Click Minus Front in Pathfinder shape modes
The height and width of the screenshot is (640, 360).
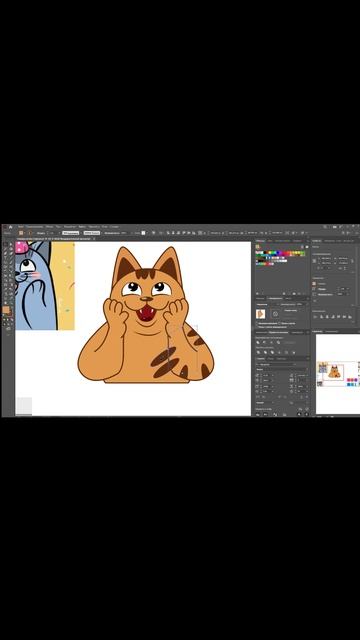click(x=264, y=342)
